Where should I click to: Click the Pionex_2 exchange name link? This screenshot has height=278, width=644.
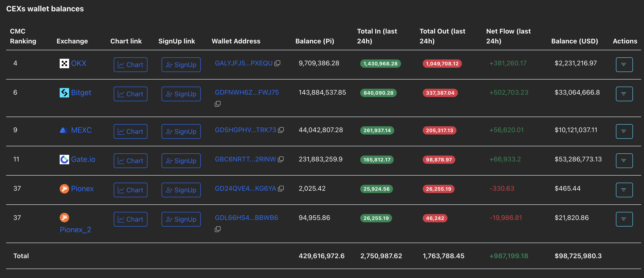[x=75, y=229]
